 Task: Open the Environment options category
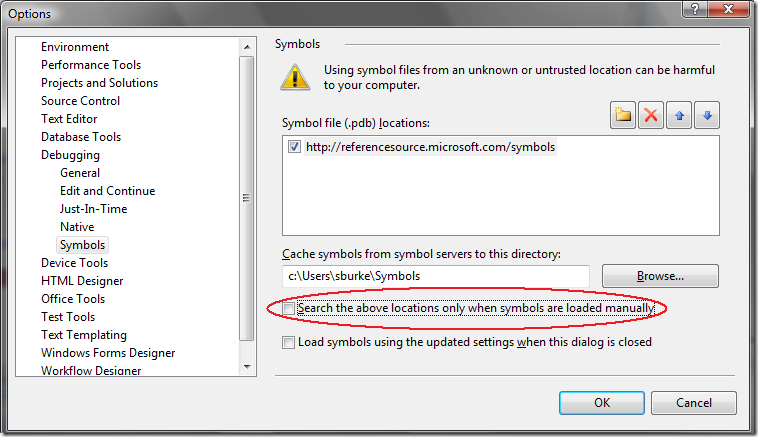pyautogui.click(x=75, y=47)
